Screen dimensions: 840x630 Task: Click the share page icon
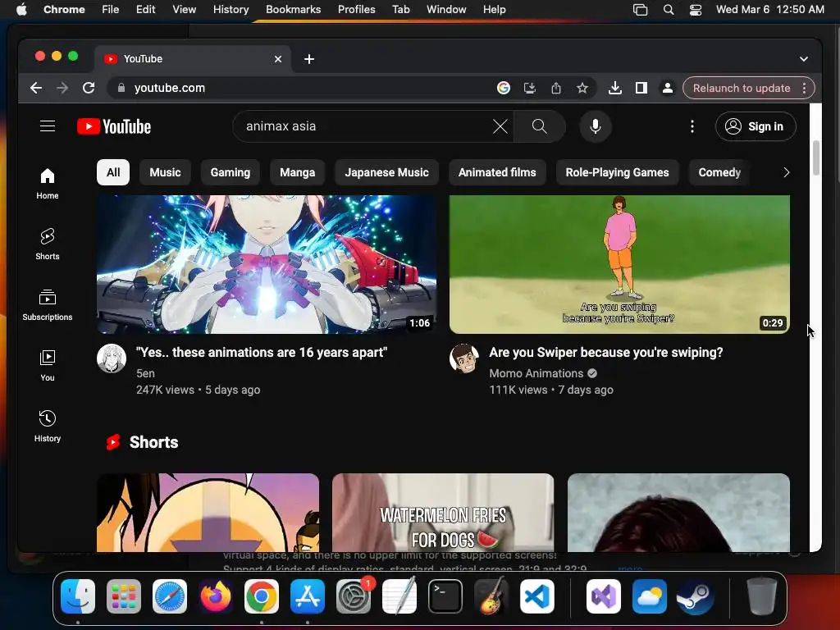[556, 88]
